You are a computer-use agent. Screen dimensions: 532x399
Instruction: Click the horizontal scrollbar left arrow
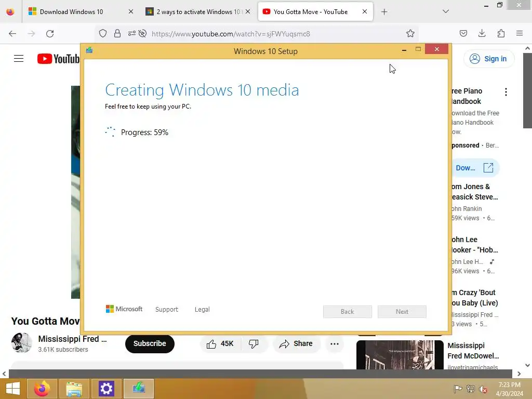click(x=4, y=374)
